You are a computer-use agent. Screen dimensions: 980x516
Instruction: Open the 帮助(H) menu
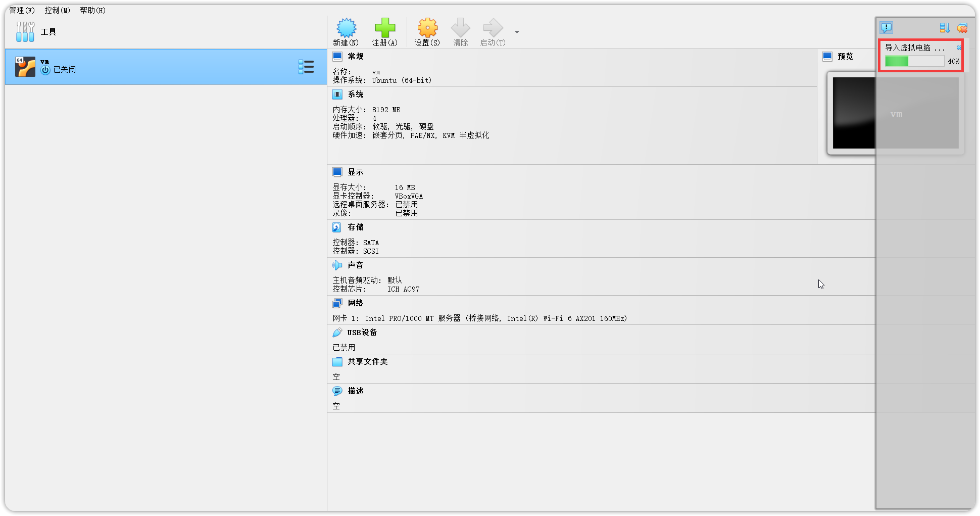point(93,10)
